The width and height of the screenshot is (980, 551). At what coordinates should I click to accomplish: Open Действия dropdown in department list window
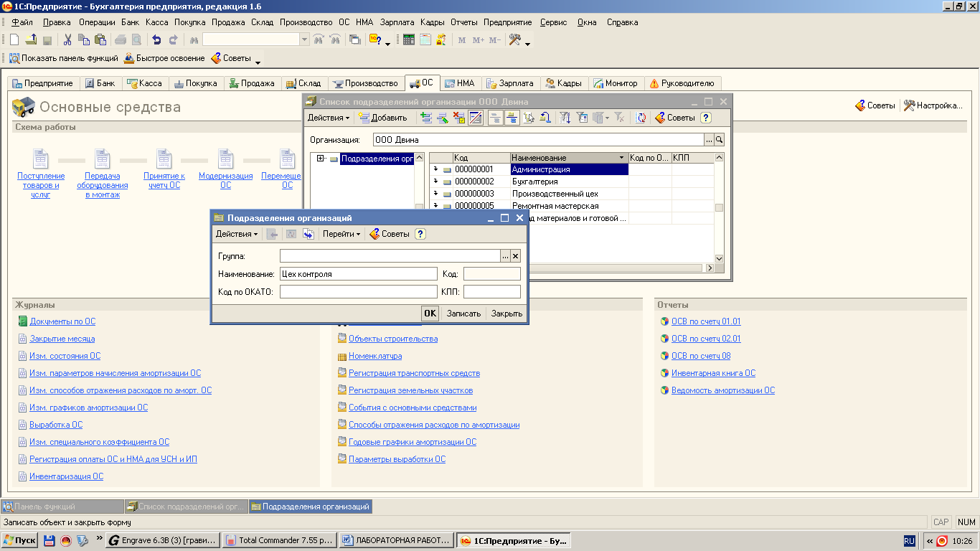[329, 118]
